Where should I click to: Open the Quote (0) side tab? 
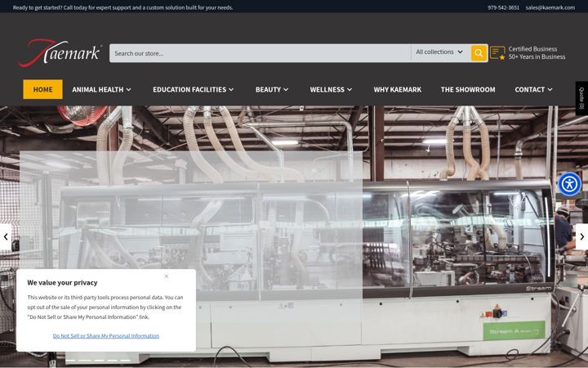(581, 98)
